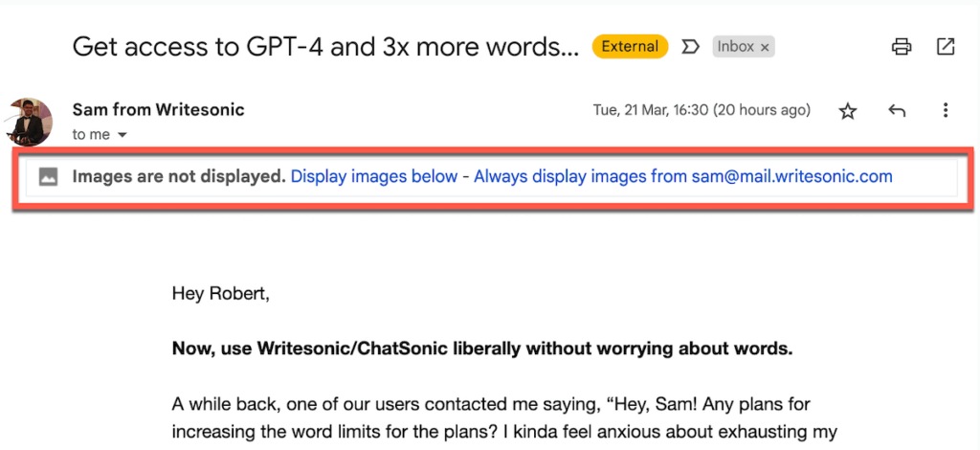Open Sam's sender profile picture
Image resolution: width=980 pixels, height=450 pixels.
[x=29, y=122]
